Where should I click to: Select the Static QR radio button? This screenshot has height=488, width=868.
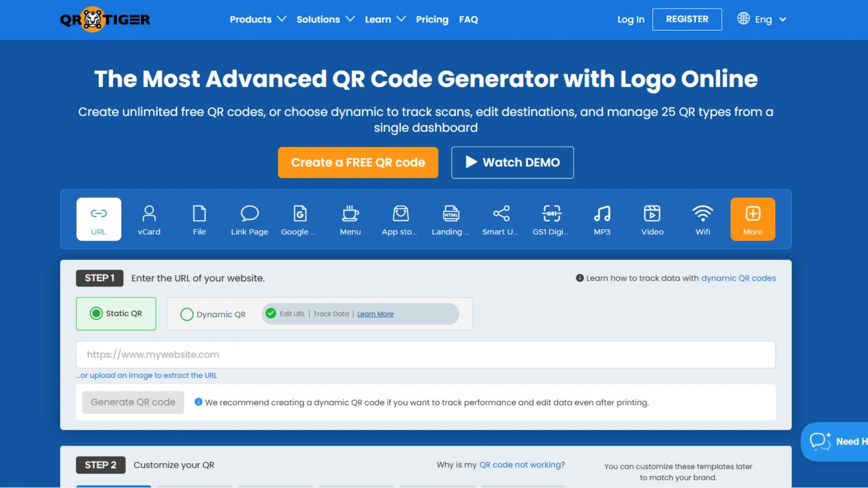coord(96,314)
